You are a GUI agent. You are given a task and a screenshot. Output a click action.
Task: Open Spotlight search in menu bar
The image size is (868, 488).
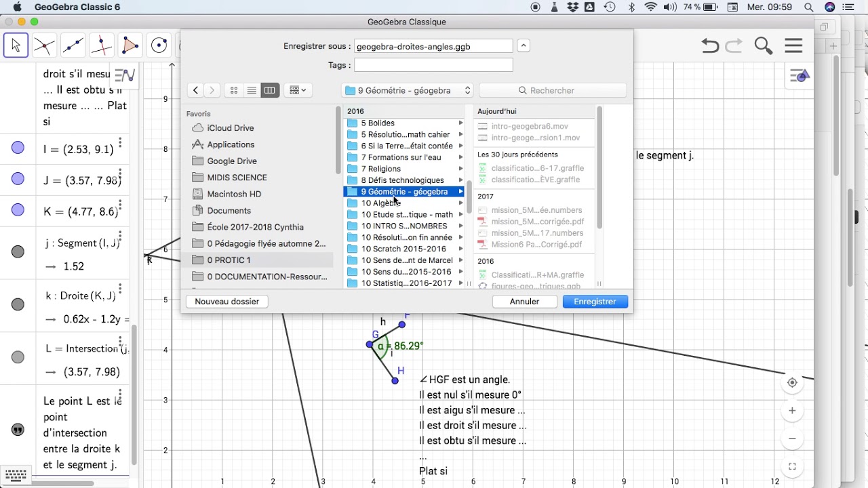(808, 7)
